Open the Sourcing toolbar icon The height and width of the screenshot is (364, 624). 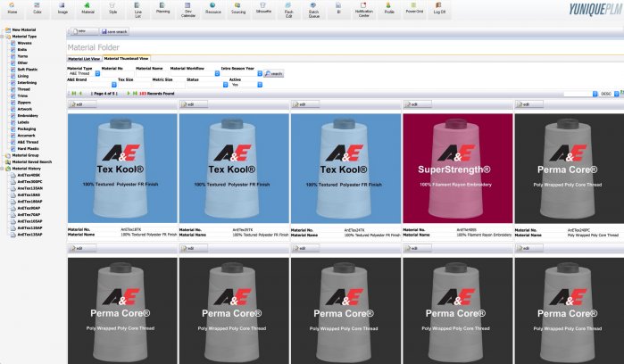pyautogui.click(x=237, y=8)
